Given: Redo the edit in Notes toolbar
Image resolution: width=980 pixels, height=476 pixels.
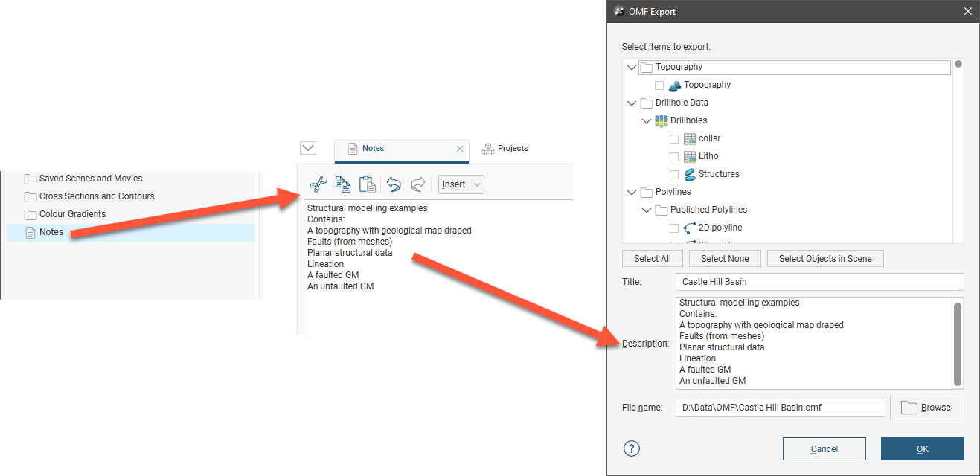Looking at the screenshot, I should click(418, 184).
